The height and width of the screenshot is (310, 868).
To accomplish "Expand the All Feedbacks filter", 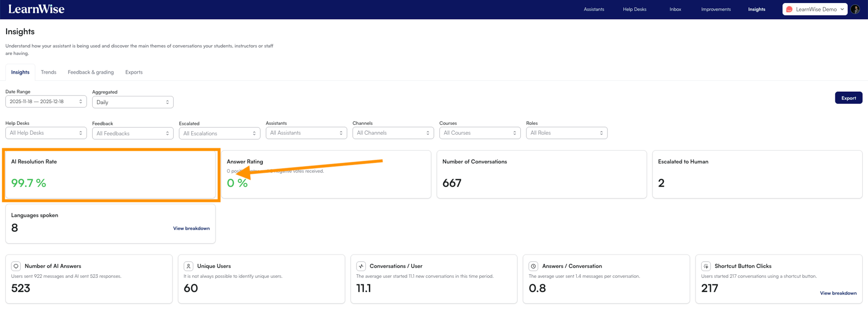I will click(x=133, y=133).
